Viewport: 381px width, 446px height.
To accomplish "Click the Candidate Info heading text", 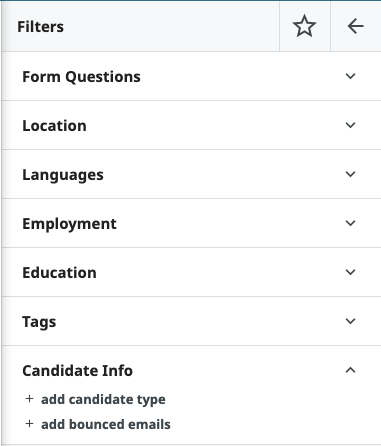I will click(77, 371).
